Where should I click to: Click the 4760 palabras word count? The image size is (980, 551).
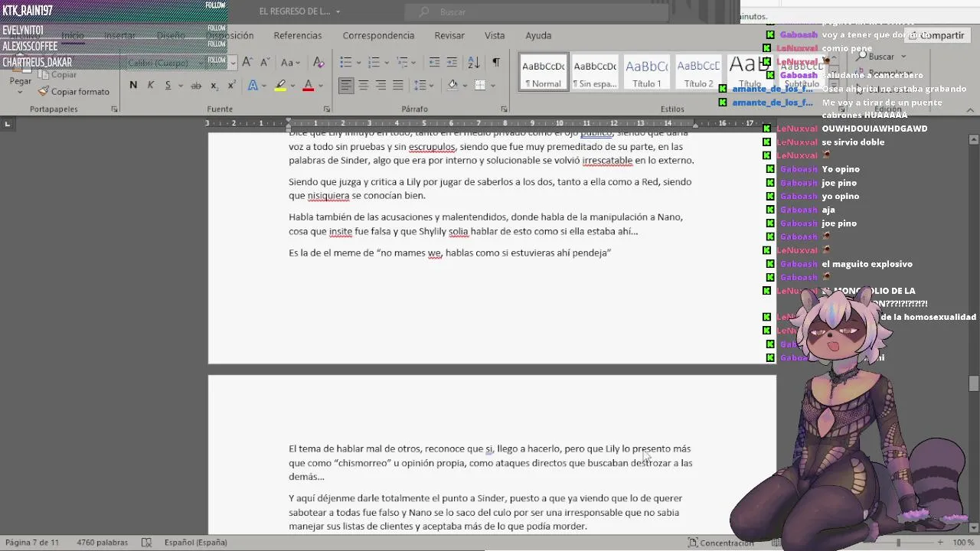102,543
